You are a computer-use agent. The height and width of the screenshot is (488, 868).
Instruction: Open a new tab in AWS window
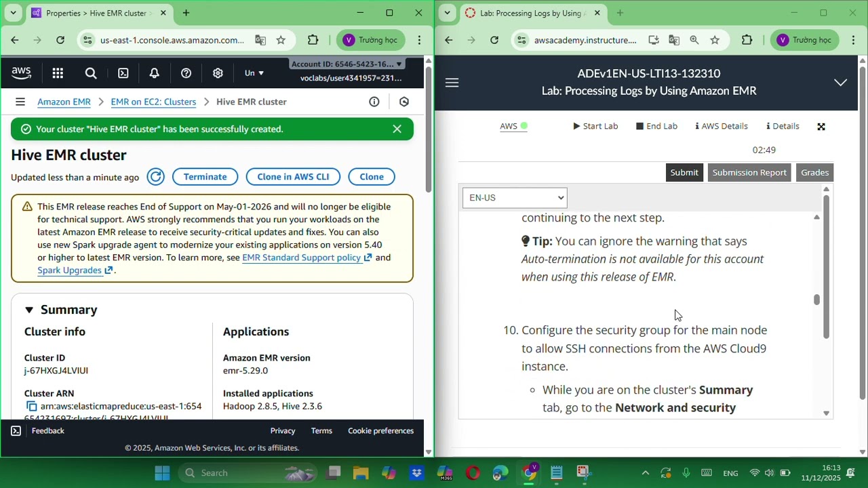pos(186,13)
